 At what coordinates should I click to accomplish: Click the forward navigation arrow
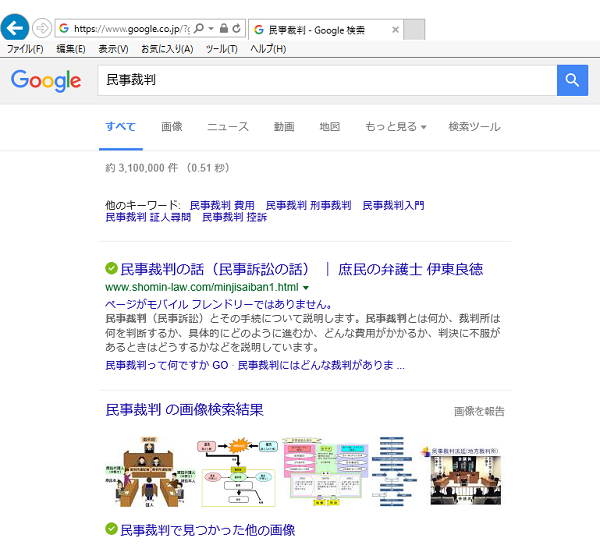(x=41, y=28)
